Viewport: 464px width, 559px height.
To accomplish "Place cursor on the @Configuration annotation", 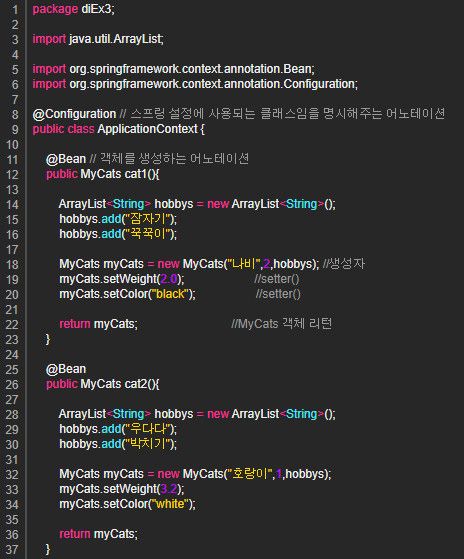I will pyautogui.click(x=74, y=114).
